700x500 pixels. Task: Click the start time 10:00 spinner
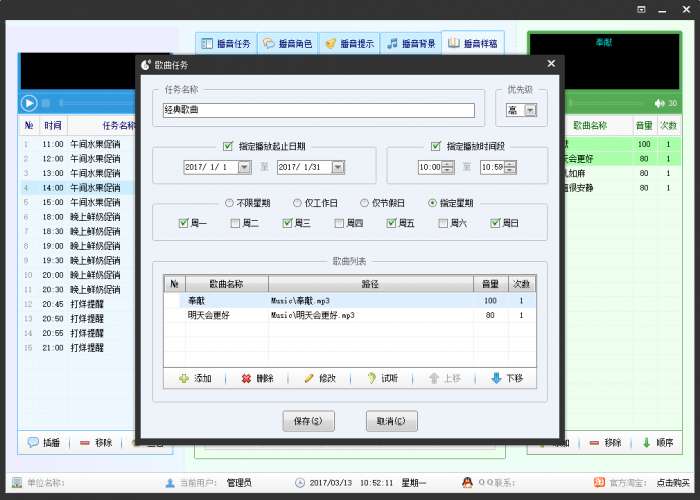448,167
